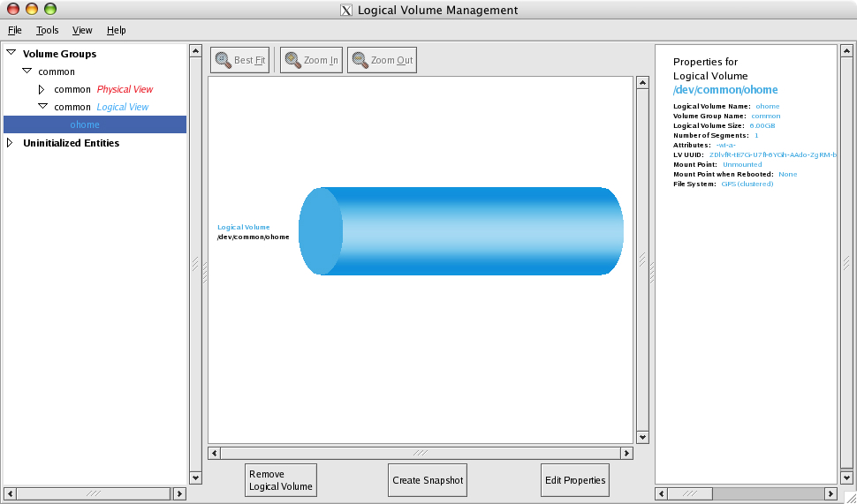857x504 pixels.
Task: Collapse the common Logical View node
Action: tap(42, 107)
